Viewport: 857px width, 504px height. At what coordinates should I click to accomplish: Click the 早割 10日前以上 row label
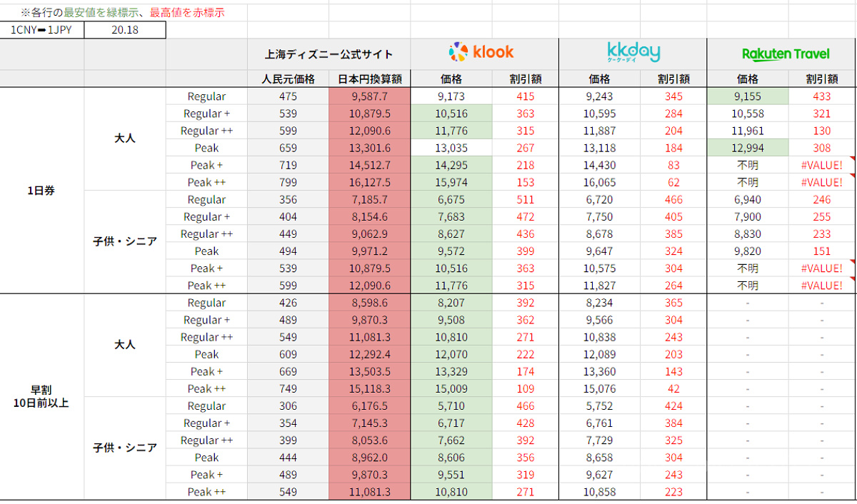click(42, 397)
